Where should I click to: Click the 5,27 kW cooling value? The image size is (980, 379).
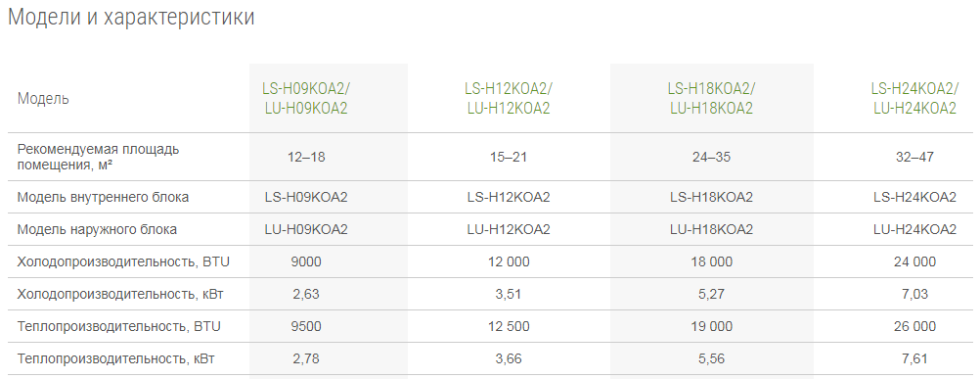pyautogui.click(x=711, y=294)
